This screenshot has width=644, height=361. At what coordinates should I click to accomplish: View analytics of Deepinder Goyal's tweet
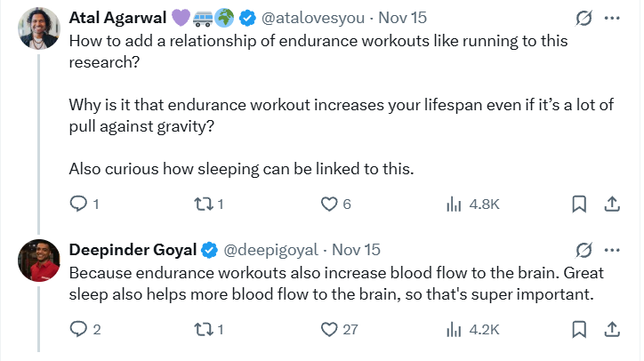point(453,329)
